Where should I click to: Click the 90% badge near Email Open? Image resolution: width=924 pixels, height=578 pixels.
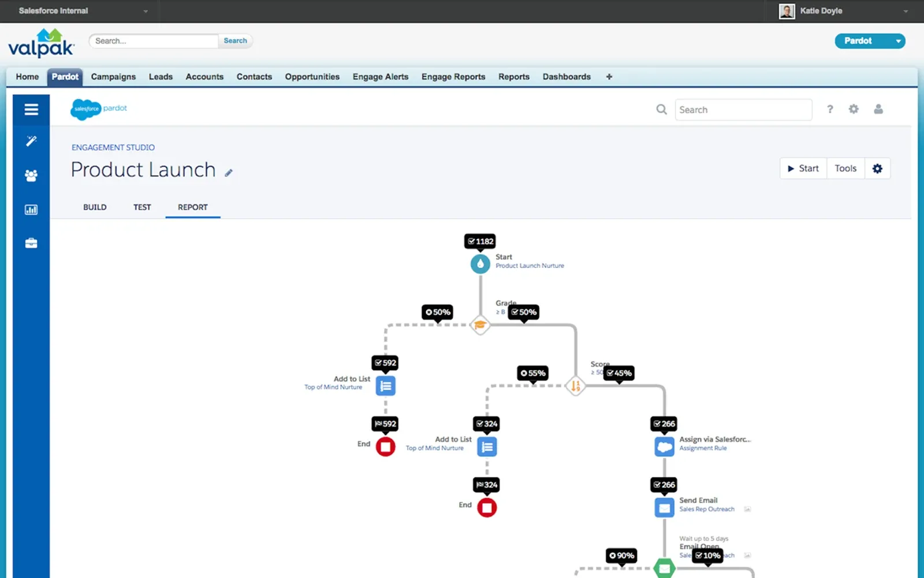tap(621, 555)
